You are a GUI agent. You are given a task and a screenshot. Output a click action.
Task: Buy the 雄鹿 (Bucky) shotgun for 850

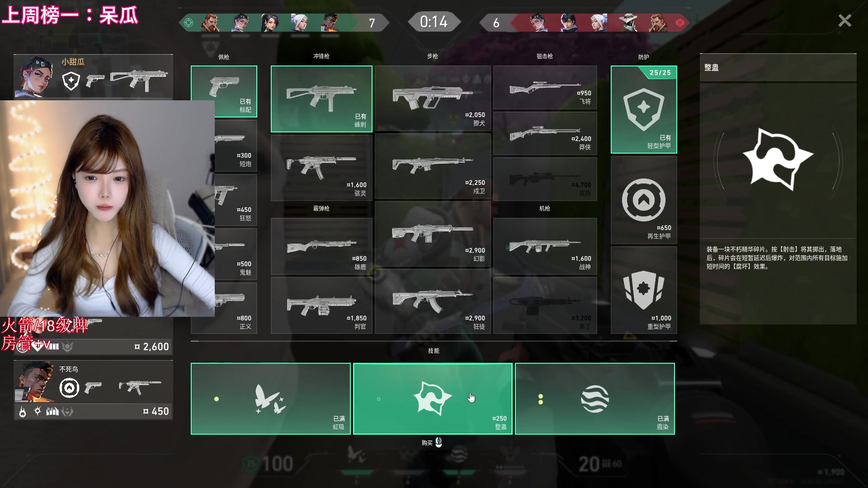[x=321, y=246]
